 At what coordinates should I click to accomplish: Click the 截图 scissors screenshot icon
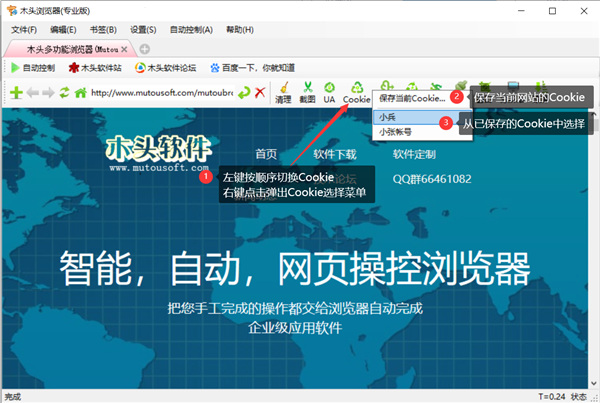click(307, 92)
